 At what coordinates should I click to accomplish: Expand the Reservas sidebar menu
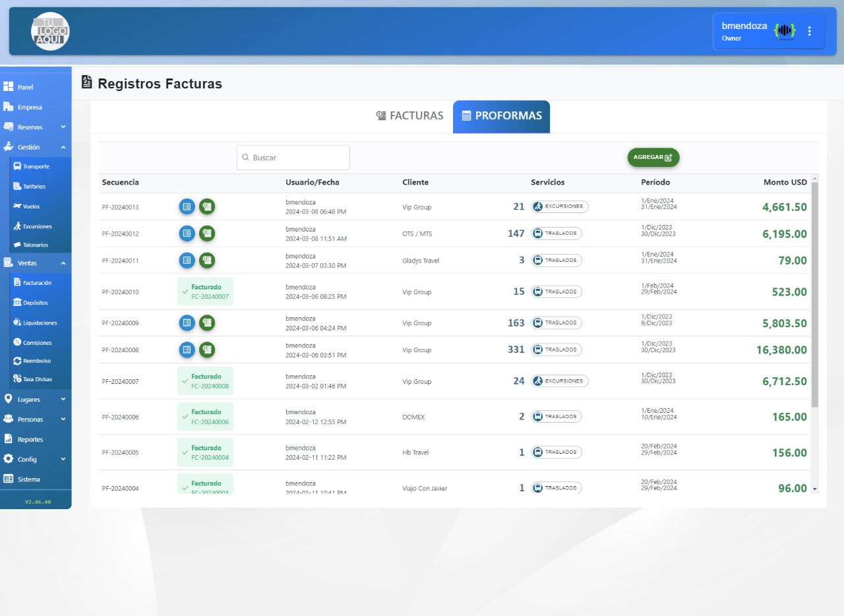(x=36, y=127)
